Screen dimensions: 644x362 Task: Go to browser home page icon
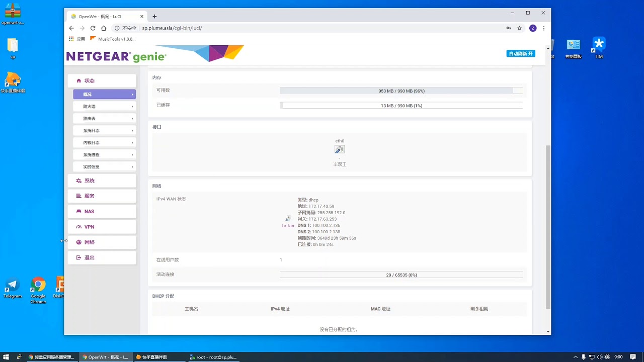(x=104, y=28)
